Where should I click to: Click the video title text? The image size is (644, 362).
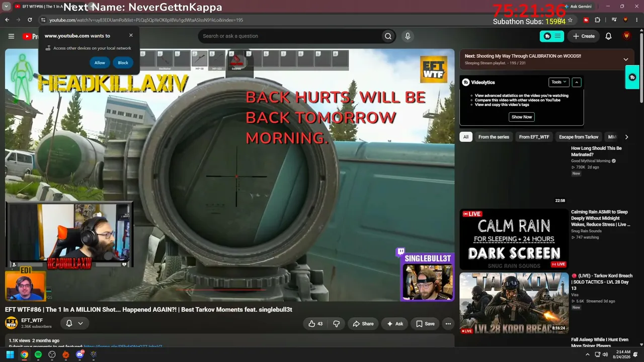[148, 310]
